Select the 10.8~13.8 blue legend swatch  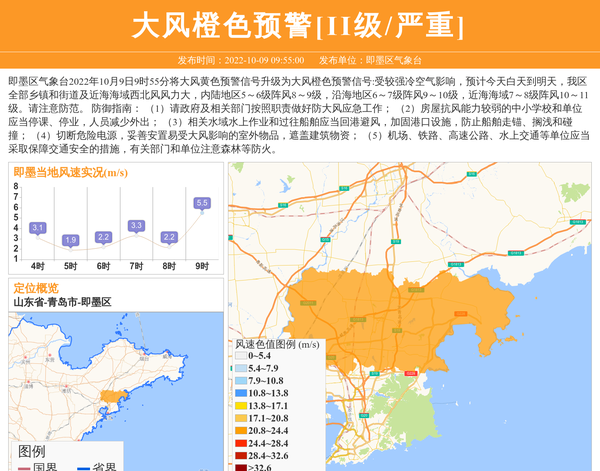[241, 393]
